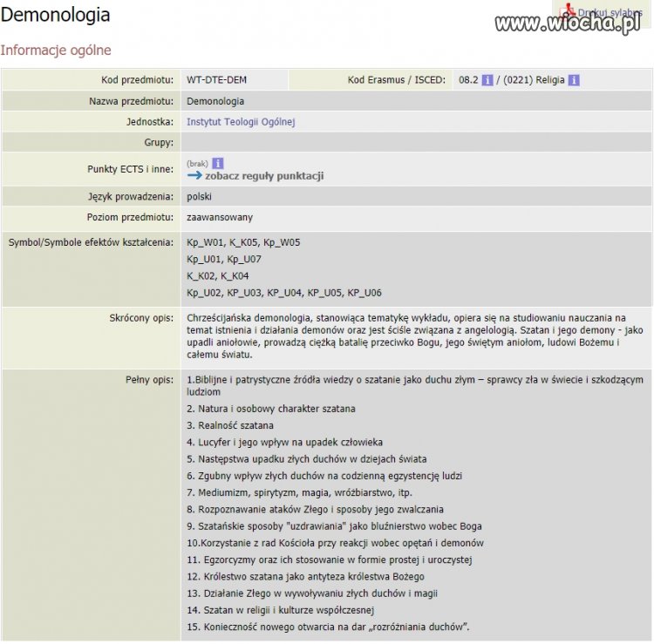The width and height of the screenshot is (654, 644).
Task: Click the Drukuj sylabus link
Action: (610, 12)
